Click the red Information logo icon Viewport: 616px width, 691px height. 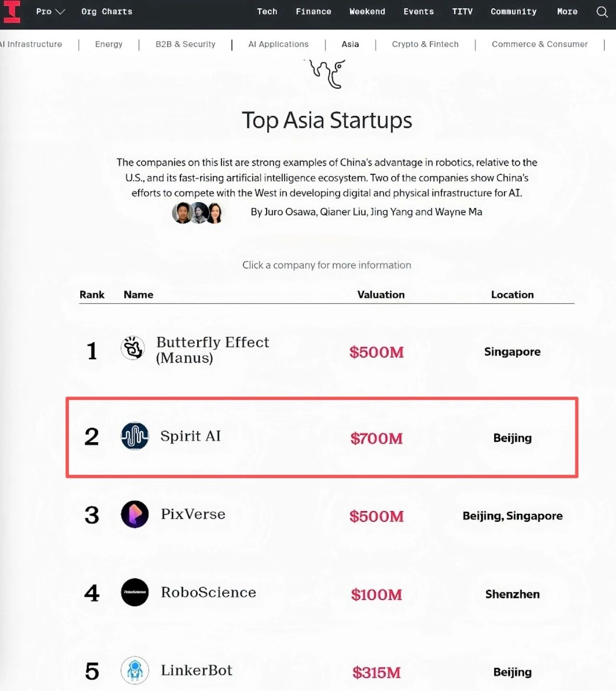(12, 12)
